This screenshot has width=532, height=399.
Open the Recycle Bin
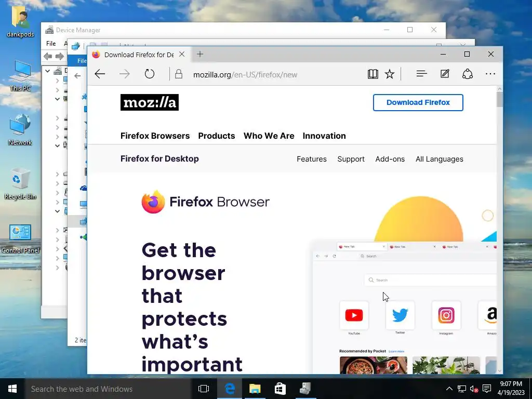coord(20,183)
